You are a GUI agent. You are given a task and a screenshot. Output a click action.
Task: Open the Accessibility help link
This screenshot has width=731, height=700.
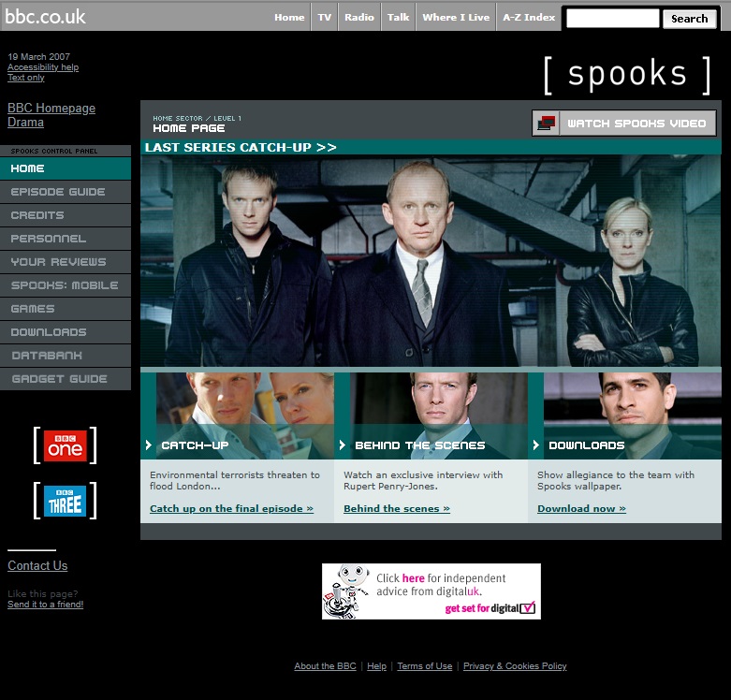[x=43, y=67]
